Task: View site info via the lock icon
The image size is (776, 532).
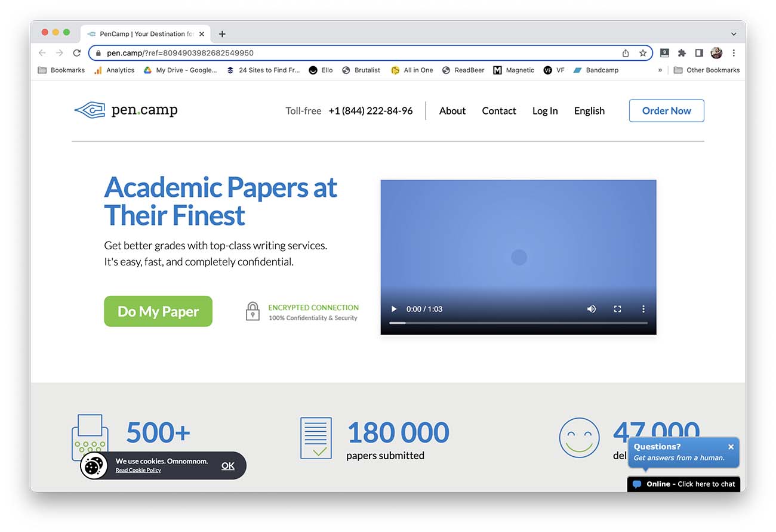Action: [98, 53]
